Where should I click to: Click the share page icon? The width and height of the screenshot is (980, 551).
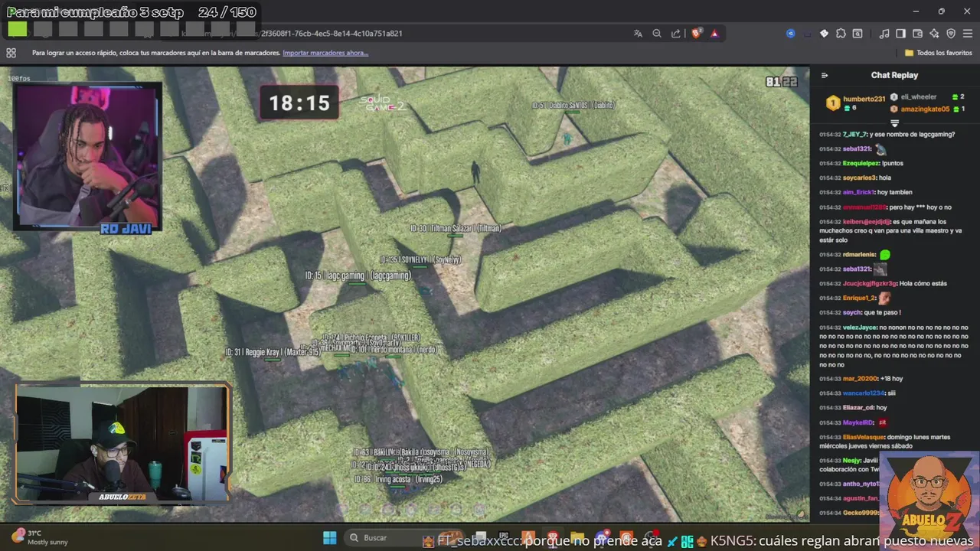point(676,34)
